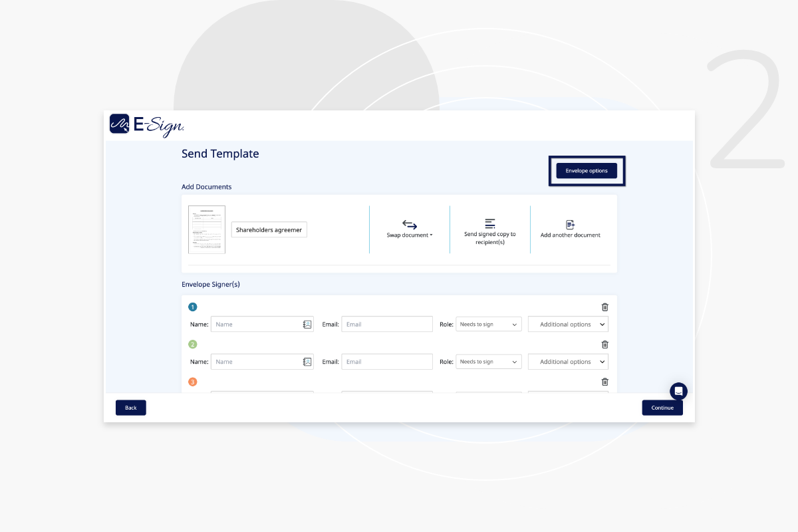
Task: Click the signer 3 number badge
Action: tap(193, 381)
